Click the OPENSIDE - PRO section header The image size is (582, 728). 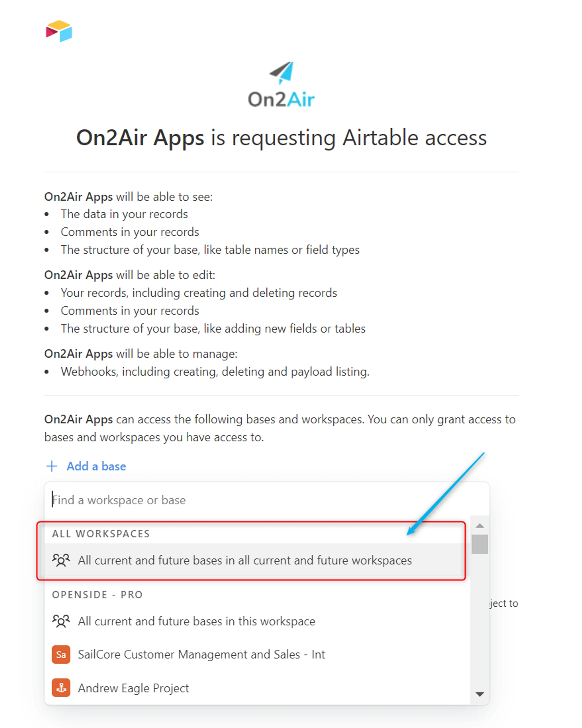97,595
